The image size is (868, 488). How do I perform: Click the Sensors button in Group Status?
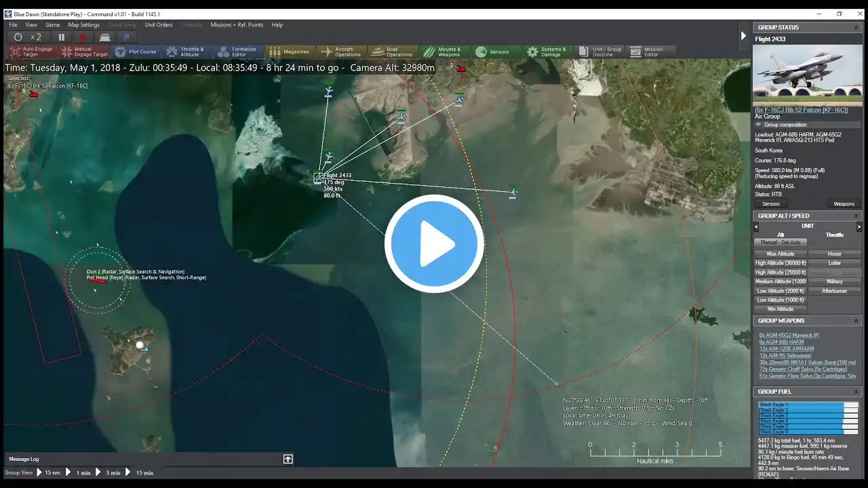pyautogui.click(x=771, y=204)
